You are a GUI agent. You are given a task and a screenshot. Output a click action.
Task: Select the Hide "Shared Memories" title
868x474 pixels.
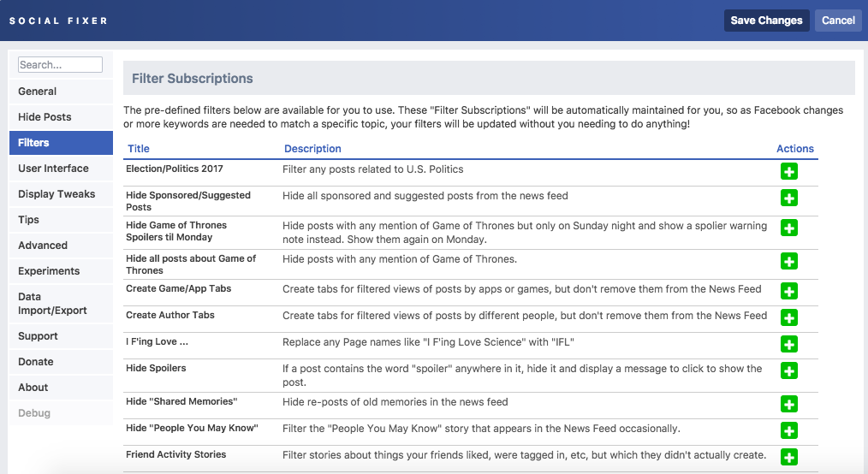[x=181, y=401]
